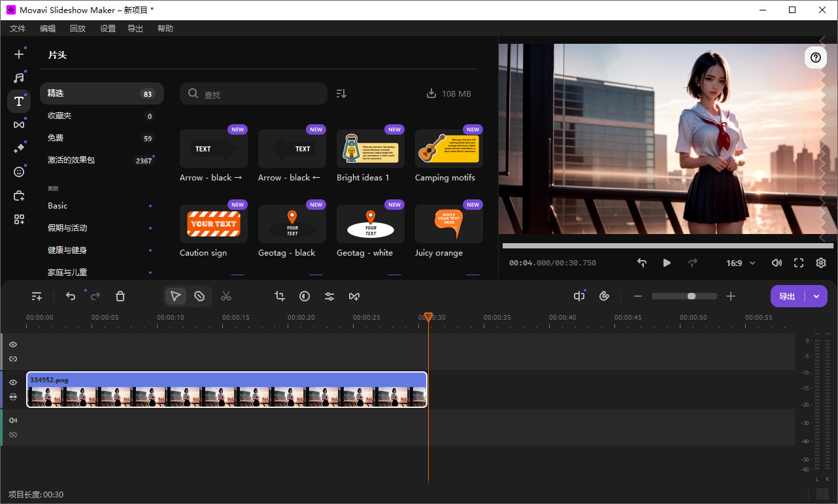
Task: Open the stickers smiley face panel
Action: [19, 172]
